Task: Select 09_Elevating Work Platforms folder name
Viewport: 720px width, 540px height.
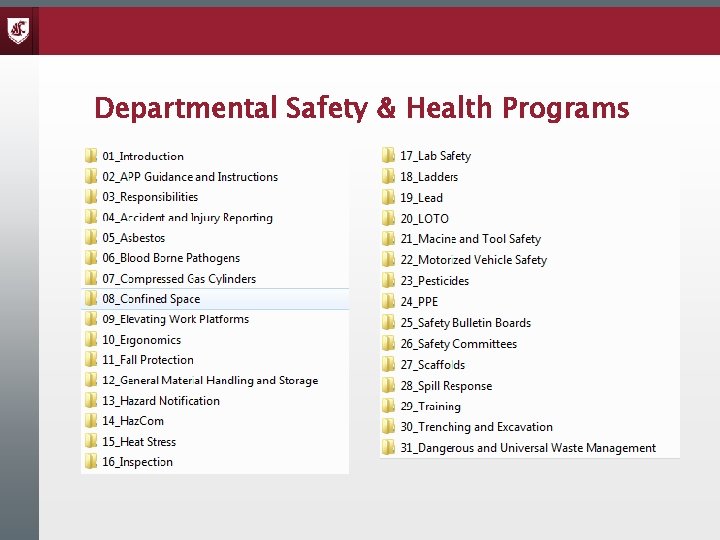Action: click(175, 319)
